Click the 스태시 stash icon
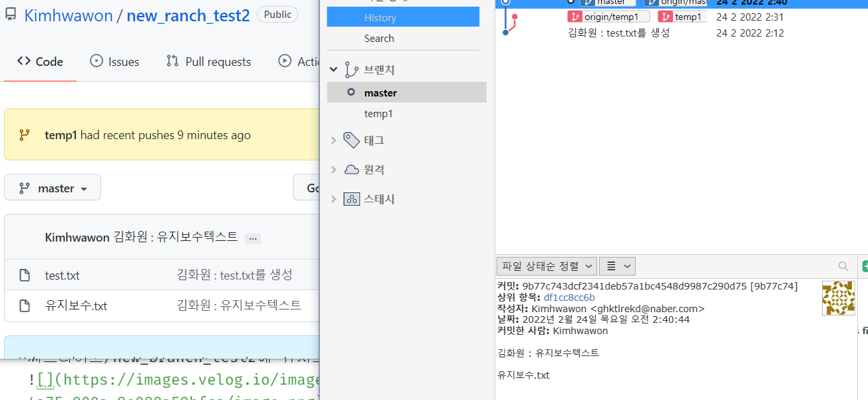 coord(351,199)
